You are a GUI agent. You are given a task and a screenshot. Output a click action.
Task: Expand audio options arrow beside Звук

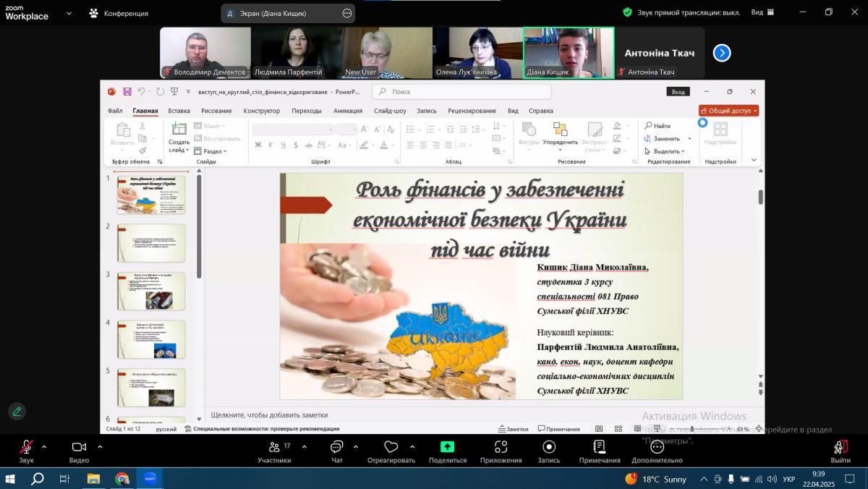pos(44,446)
